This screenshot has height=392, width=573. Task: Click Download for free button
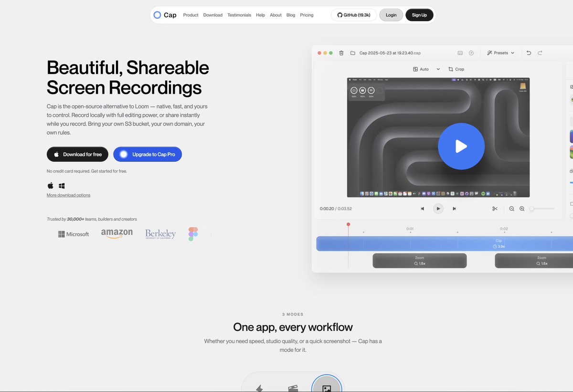click(x=77, y=154)
